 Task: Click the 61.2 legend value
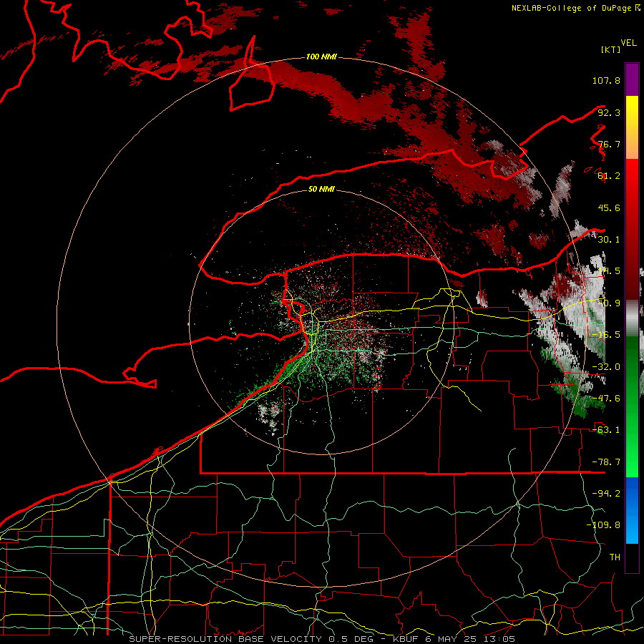click(x=609, y=176)
